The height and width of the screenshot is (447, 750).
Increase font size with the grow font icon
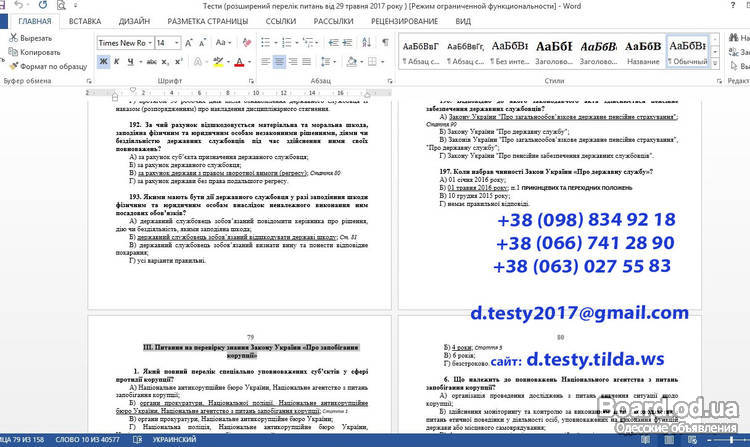(189, 43)
